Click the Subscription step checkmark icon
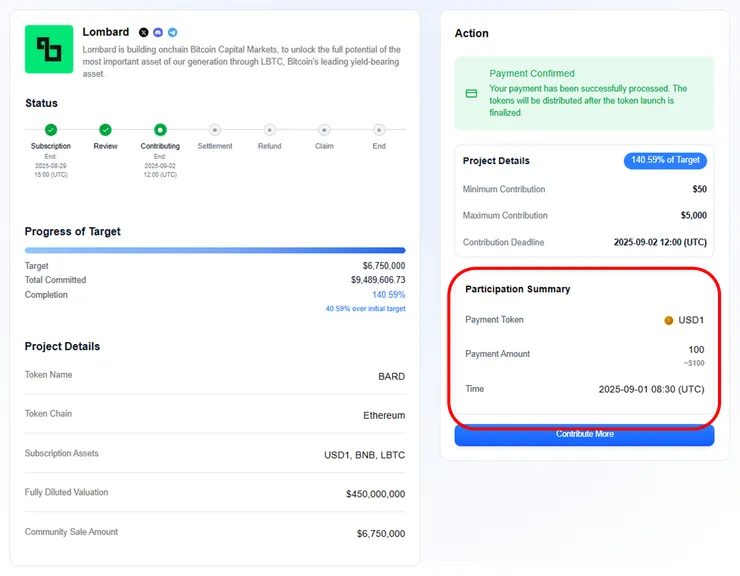 [51, 129]
